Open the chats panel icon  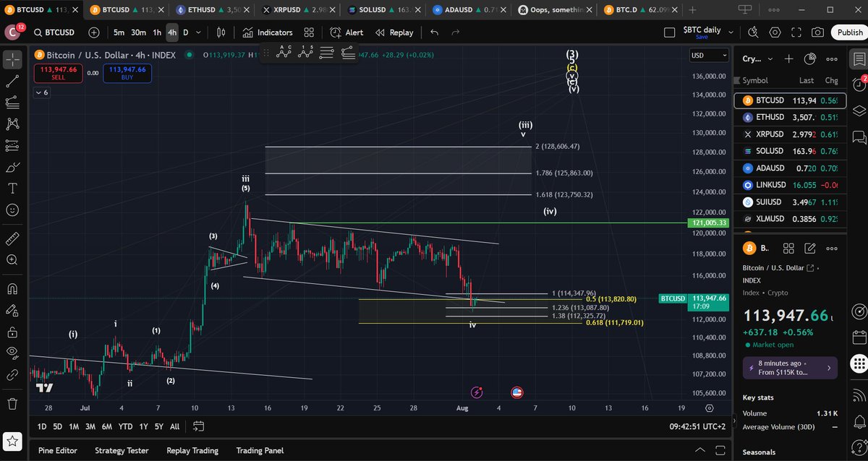(859, 137)
